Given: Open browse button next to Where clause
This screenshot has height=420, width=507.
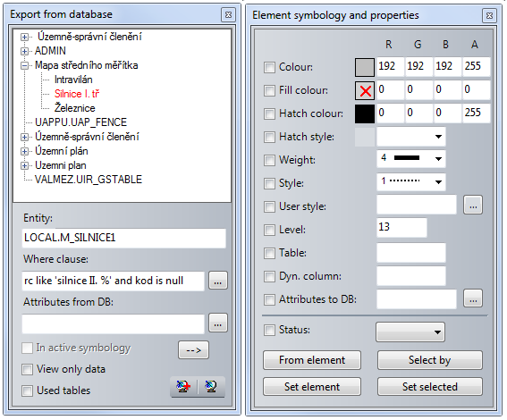Looking at the screenshot, I should tap(218, 281).
